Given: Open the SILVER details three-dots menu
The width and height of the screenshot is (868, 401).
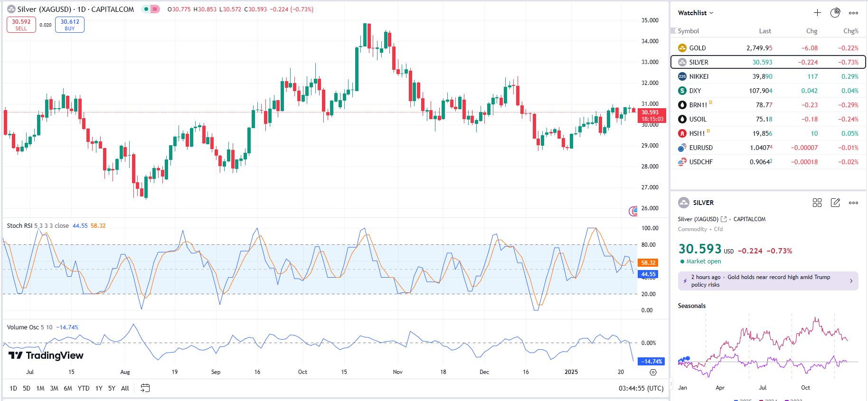Looking at the screenshot, I should coord(853,203).
